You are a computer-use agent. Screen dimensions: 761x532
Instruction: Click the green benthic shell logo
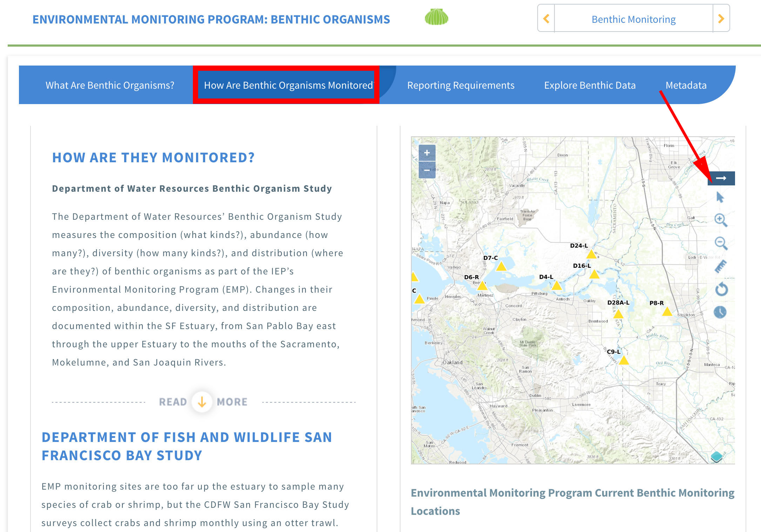(436, 17)
